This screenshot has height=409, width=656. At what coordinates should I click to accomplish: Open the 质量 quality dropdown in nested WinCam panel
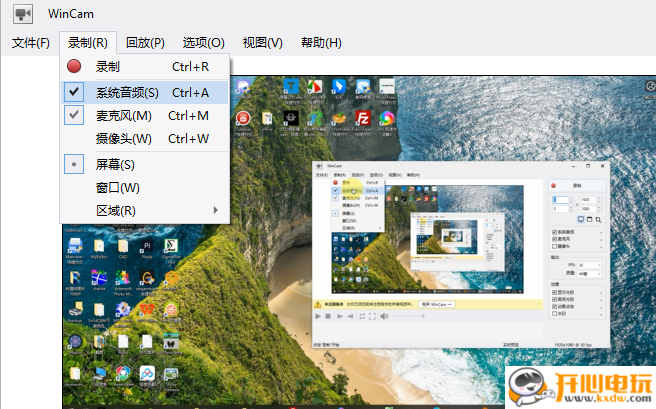(x=589, y=274)
